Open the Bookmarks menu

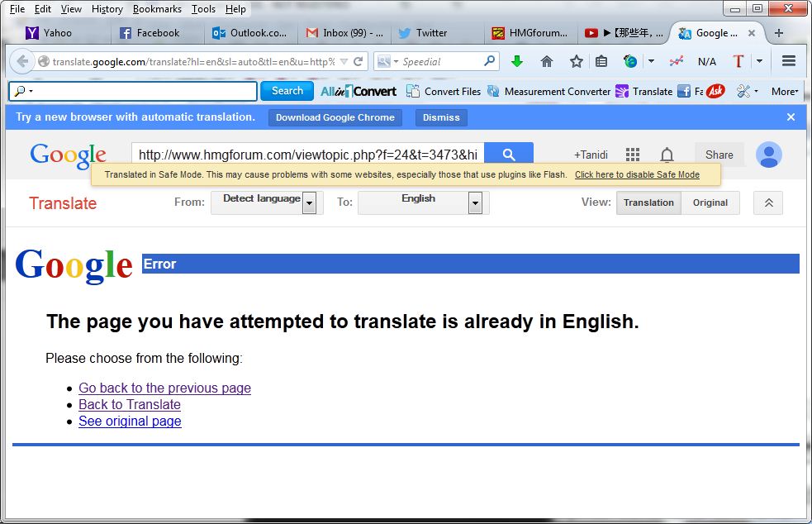(157, 9)
